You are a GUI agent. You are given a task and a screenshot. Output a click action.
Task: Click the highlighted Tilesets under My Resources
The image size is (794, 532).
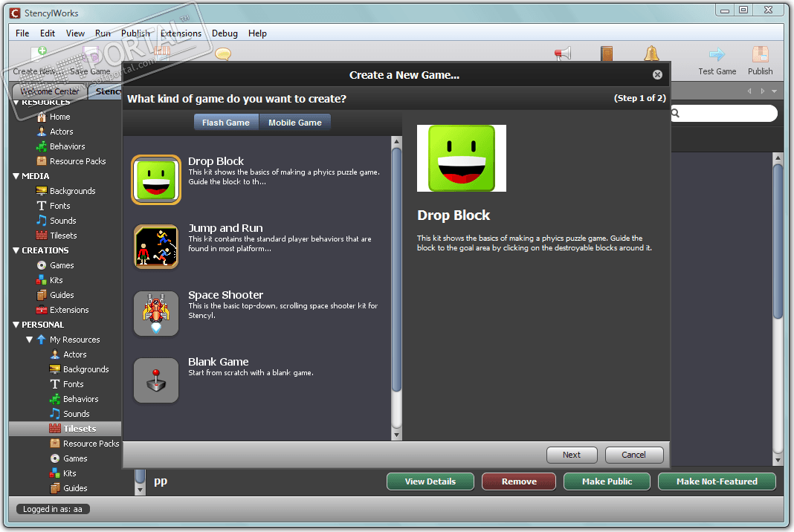pyautogui.click(x=80, y=429)
